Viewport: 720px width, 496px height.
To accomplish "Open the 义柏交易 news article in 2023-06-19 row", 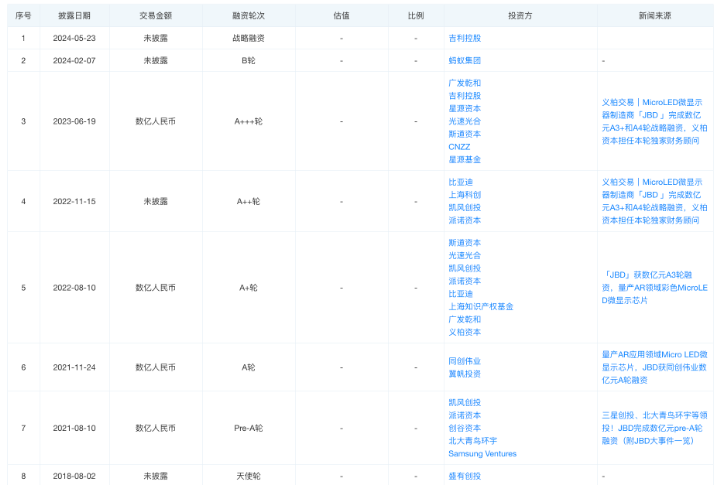I will (x=654, y=121).
